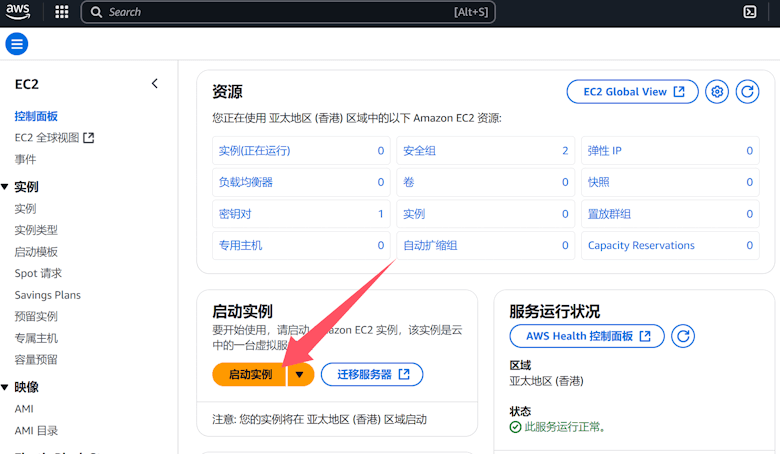Image resolution: width=780 pixels, height=454 pixels.
Task: Open 自动扩缩组 resource link
Action: click(430, 245)
